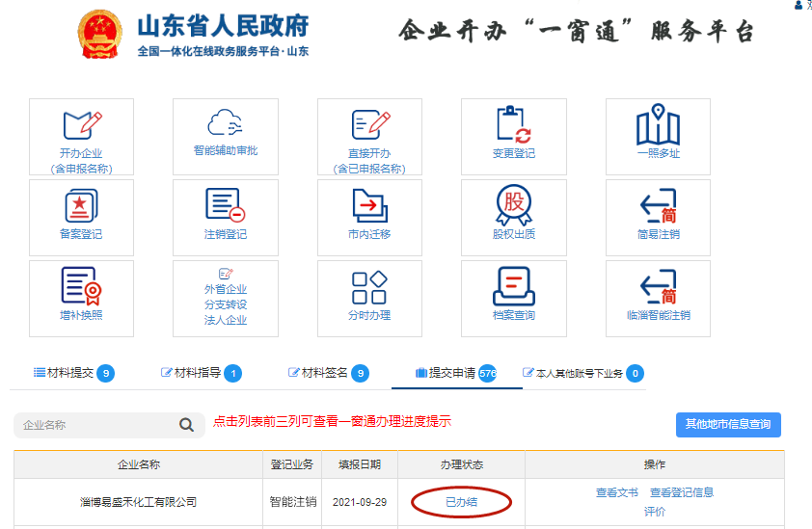This screenshot has height=529, width=812.
Task: Open 变更登记 clipboard icon tile
Action: click(x=514, y=137)
